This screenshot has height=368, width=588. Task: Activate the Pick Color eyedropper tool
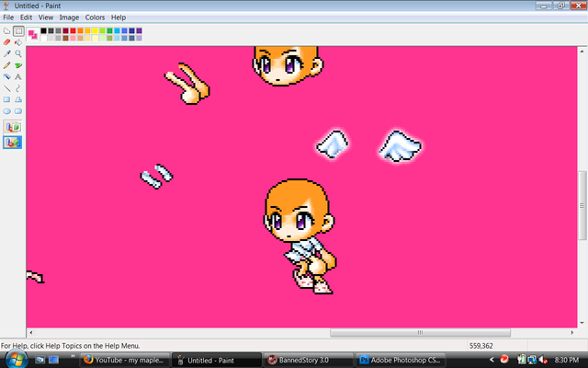[x=6, y=53]
